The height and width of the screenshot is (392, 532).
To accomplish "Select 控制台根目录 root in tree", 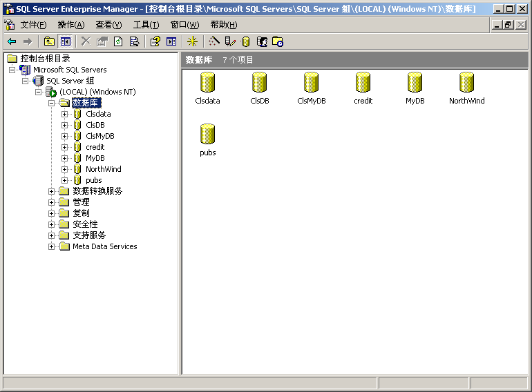I will pyautogui.click(x=45, y=59).
